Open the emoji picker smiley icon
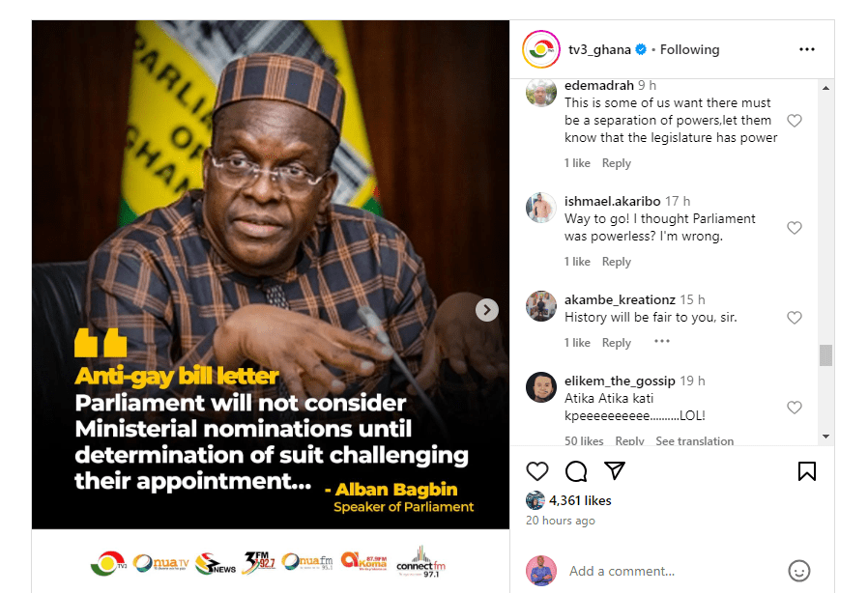868x593 pixels. click(798, 571)
